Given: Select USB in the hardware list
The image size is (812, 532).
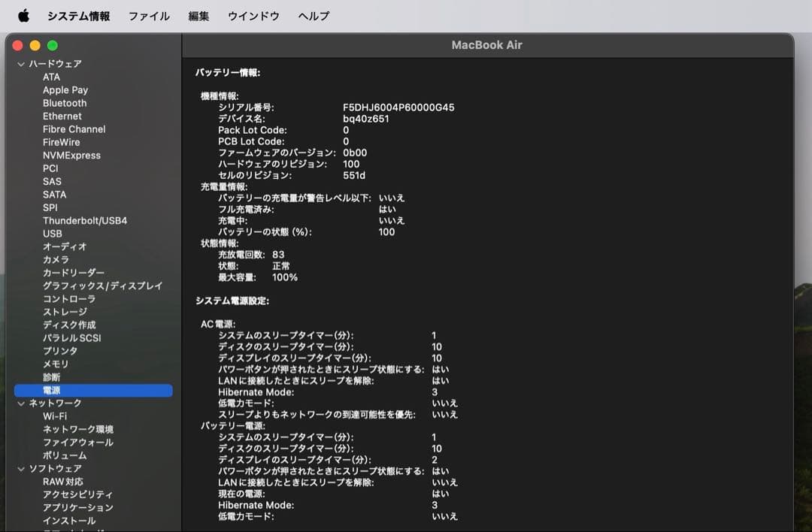Looking at the screenshot, I should [x=51, y=233].
